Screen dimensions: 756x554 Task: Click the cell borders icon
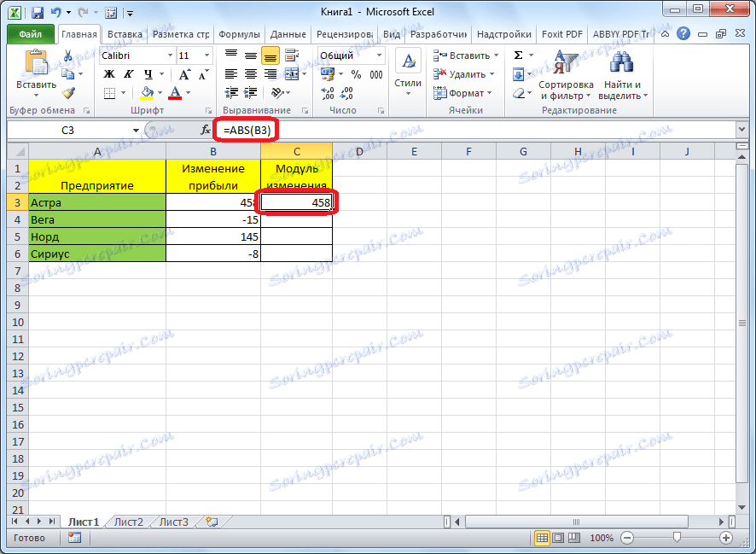click(x=110, y=92)
